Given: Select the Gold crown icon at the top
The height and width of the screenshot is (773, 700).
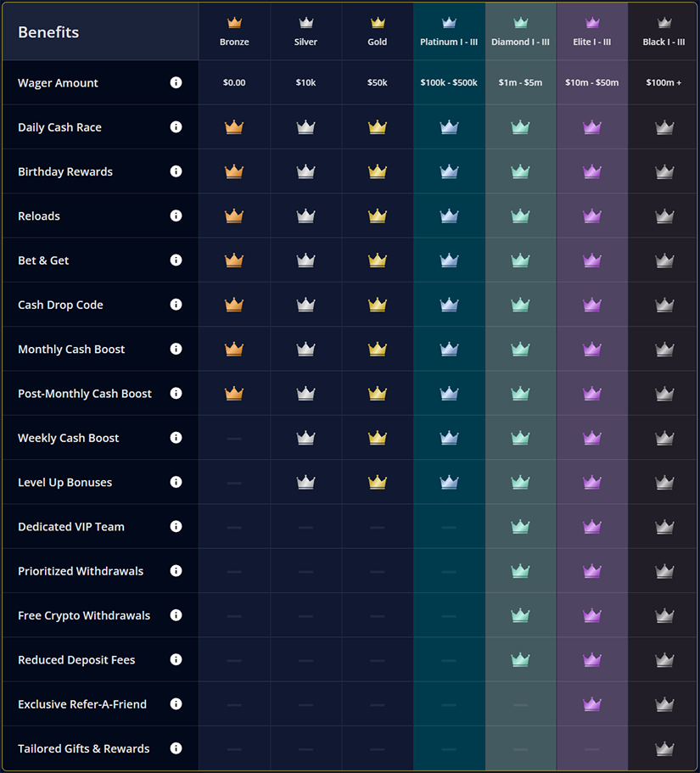Looking at the screenshot, I should (x=377, y=23).
